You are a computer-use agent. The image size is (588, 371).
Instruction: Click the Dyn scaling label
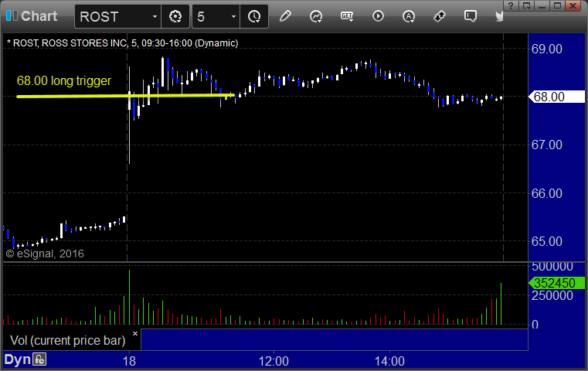click(x=17, y=359)
